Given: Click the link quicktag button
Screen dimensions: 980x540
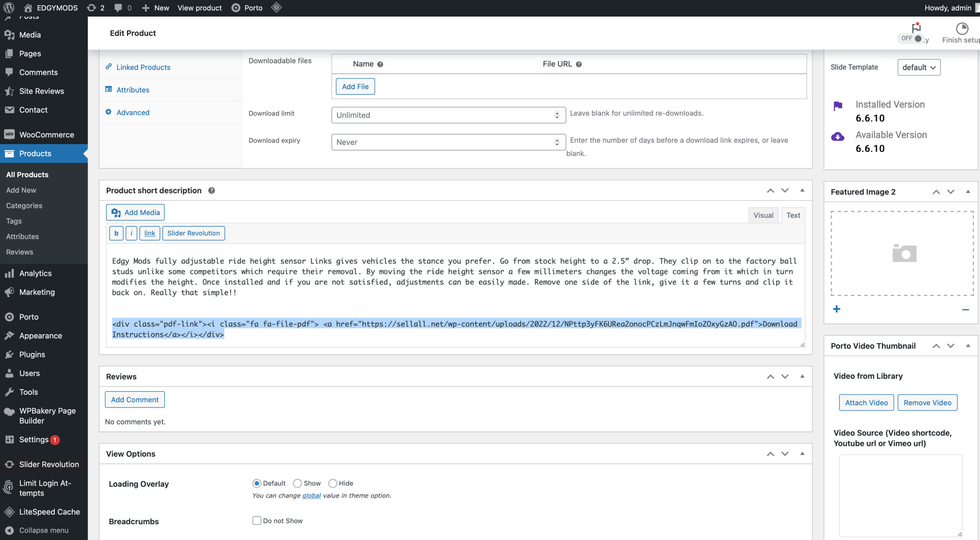Looking at the screenshot, I should click(x=150, y=233).
